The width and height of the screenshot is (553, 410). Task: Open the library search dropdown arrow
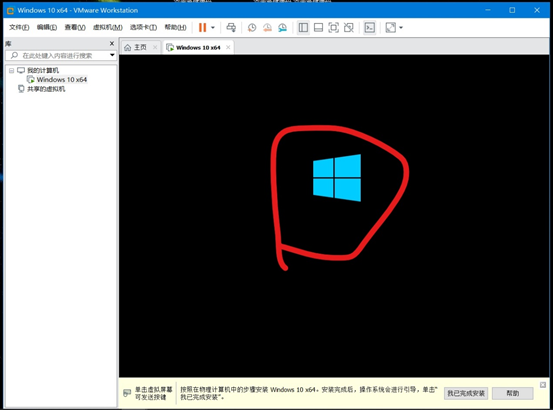[x=112, y=55]
